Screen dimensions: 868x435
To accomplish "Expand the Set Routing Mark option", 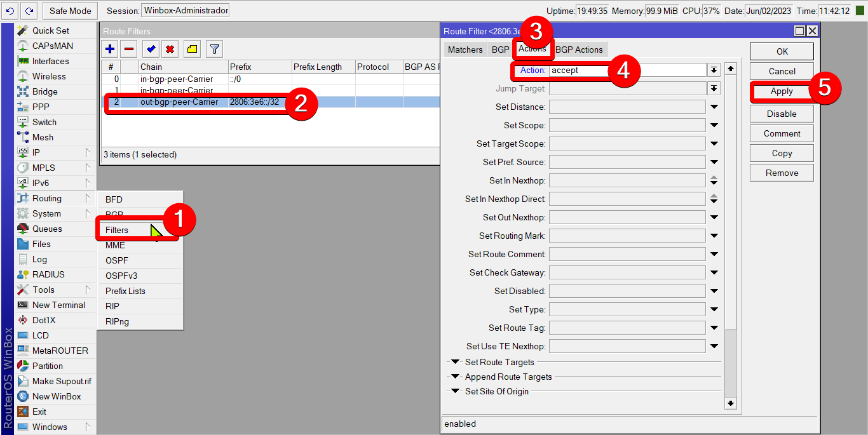I will [714, 236].
